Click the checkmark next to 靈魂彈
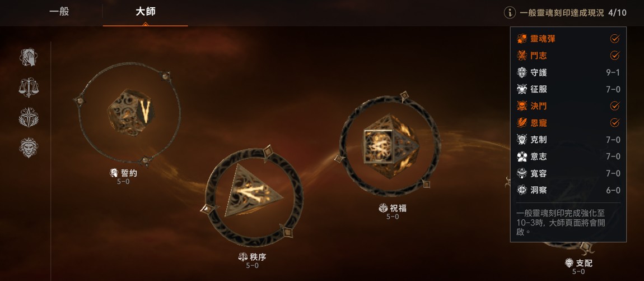Screen dimensions: 644x281 (x=615, y=39)
